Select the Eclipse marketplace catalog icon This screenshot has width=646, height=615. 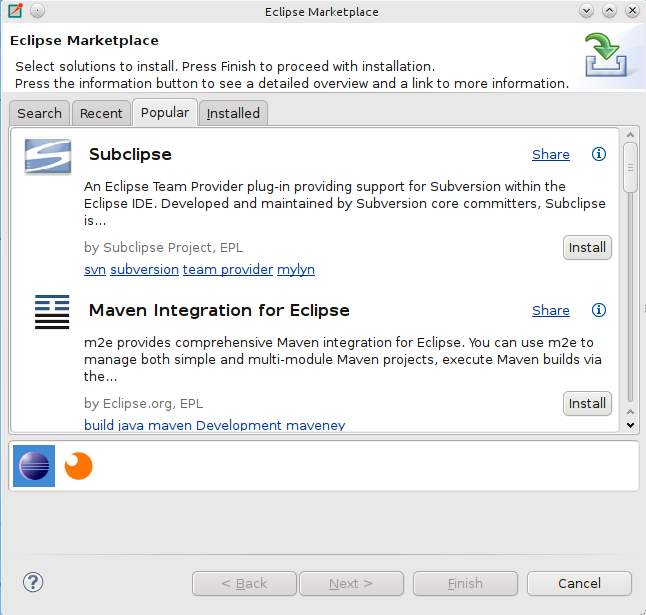click(x=34, y=466)
